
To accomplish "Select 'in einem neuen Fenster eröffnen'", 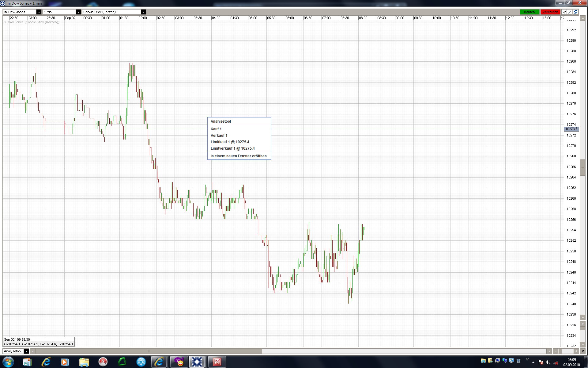I will tap(239, 156).
